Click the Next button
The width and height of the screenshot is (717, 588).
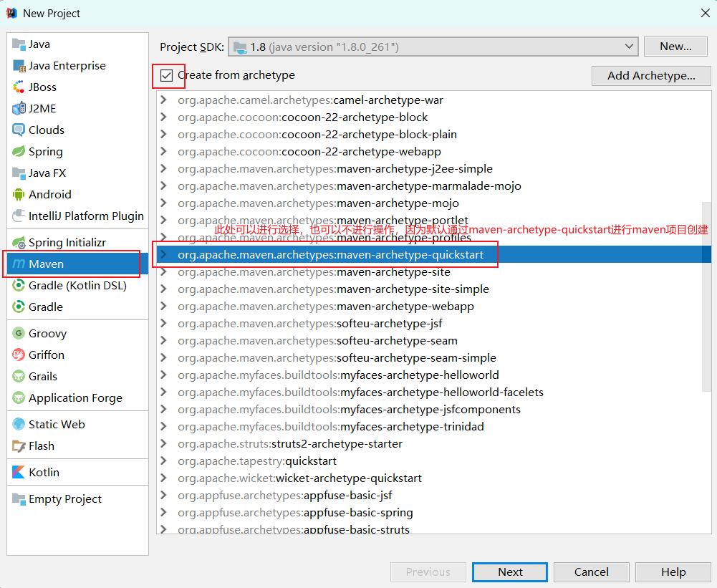point(510,572)
